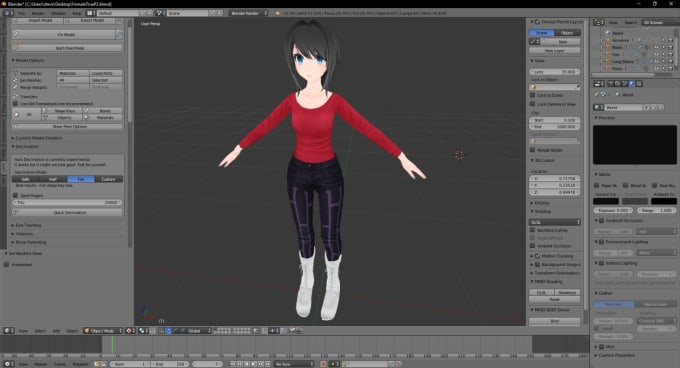Image resolution: width=680 pixels, height=368 pixels.
Task: Click 3D Cursor X location field
Action: point(555,178)
